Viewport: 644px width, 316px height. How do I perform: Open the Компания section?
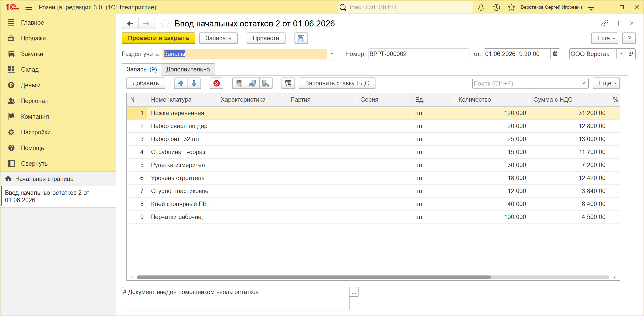[35, 117]
